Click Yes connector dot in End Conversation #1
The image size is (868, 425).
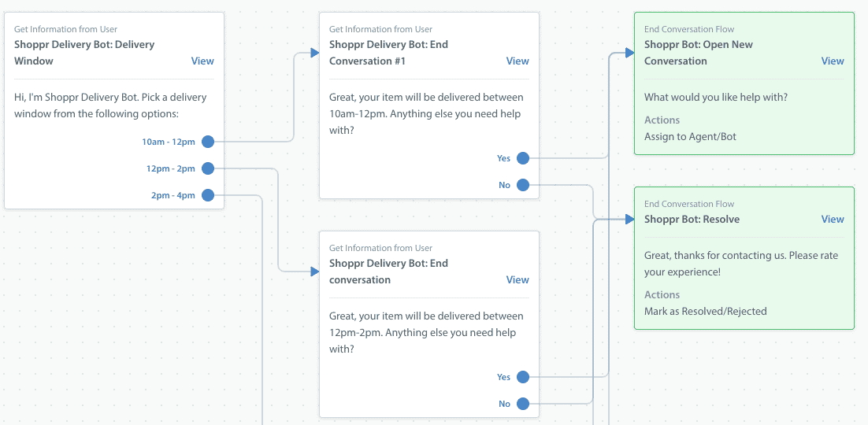click(x=523, y=158)
